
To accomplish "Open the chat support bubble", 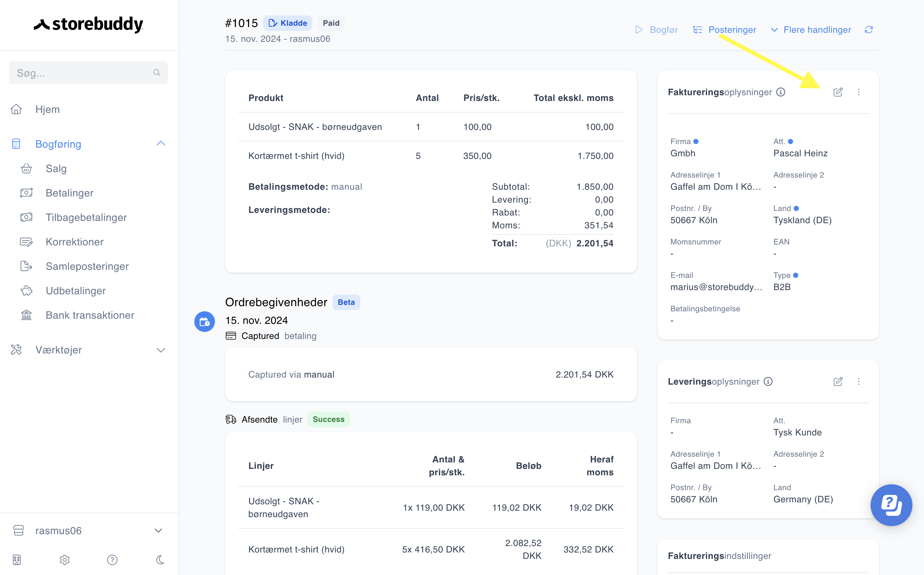I will click(x=891, y=505).
